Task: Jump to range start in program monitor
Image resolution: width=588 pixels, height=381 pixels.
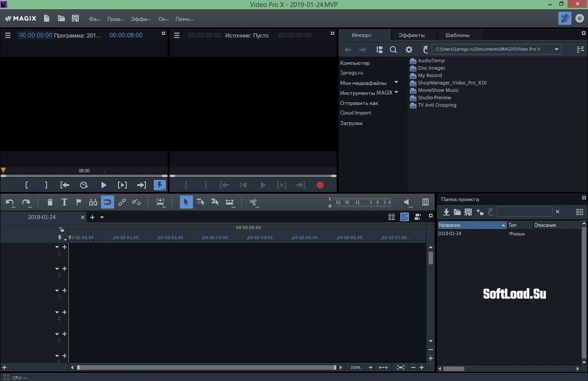Action: 65,185
